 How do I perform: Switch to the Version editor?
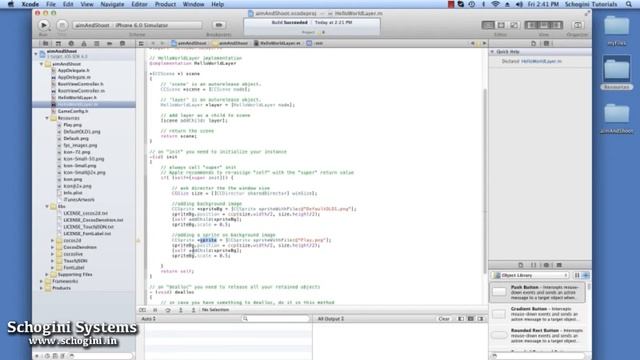click(514, 25)
